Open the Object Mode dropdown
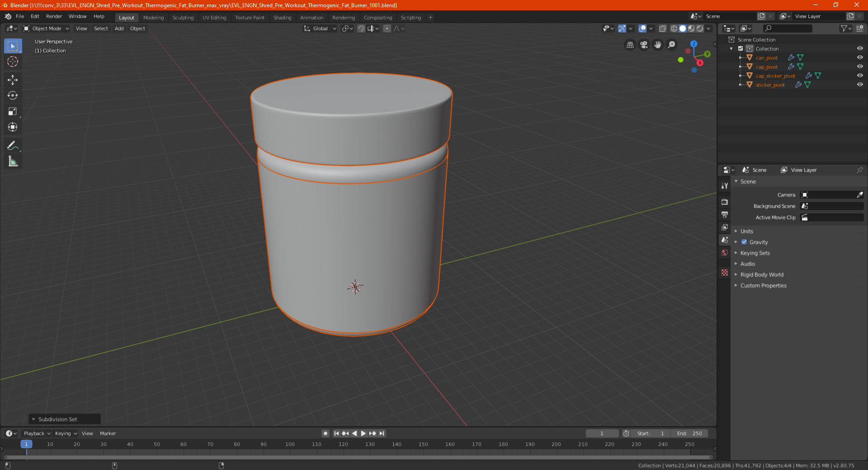The height and width of the screenshot is (470, 868). click(x=46, y=28)
